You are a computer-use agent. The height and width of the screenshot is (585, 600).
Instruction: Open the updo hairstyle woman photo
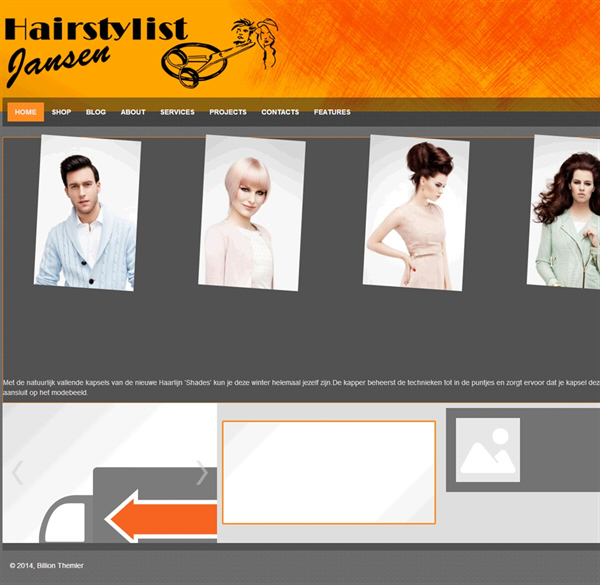tap(416, 213)
